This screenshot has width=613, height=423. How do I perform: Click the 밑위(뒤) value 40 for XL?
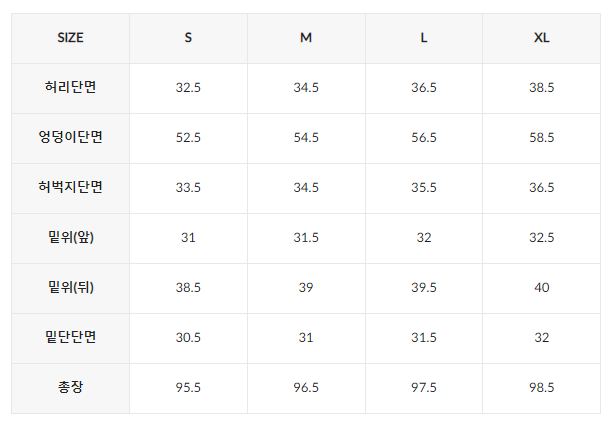click(542, 288)
